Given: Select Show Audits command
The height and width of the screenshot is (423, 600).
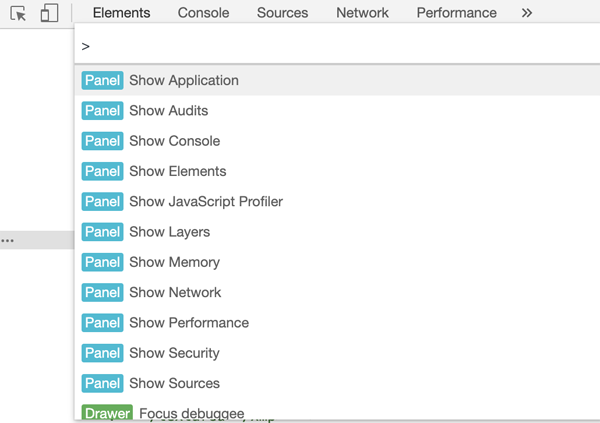Looking at the screenshot, I should pos(168,111).
